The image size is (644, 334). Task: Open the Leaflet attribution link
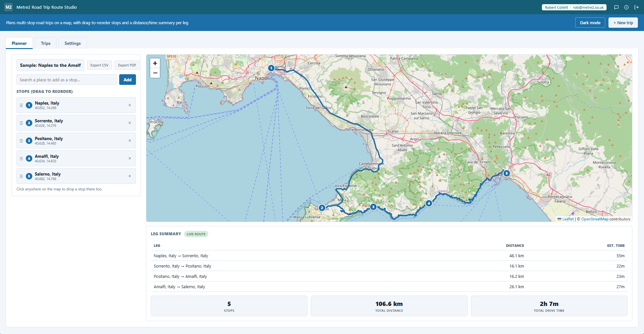[568, 219]
